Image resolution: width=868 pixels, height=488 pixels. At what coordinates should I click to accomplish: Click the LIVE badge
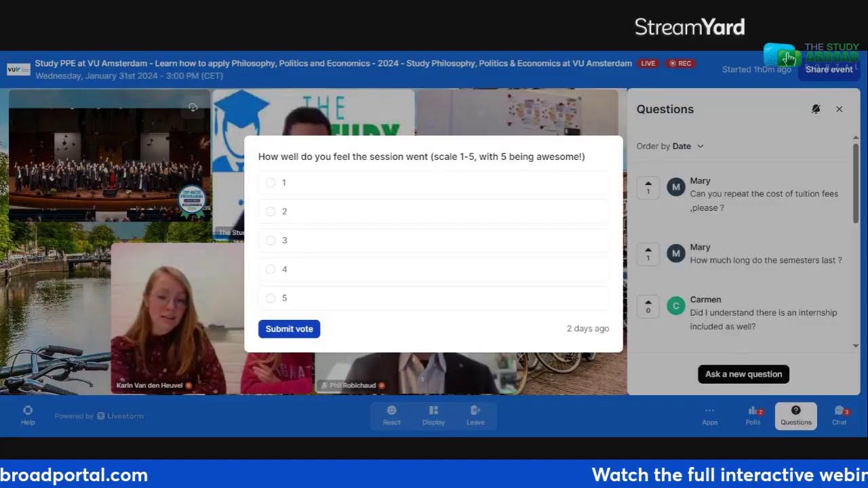coord(648,64)
